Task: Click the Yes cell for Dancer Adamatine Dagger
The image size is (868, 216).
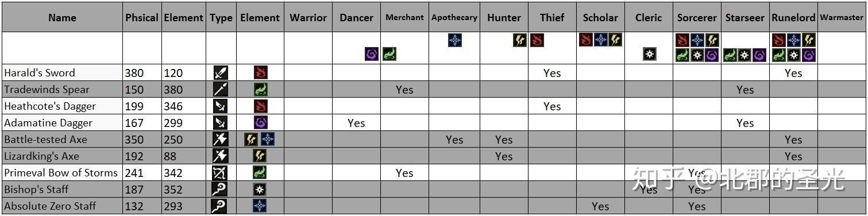Action: point(356,123)
